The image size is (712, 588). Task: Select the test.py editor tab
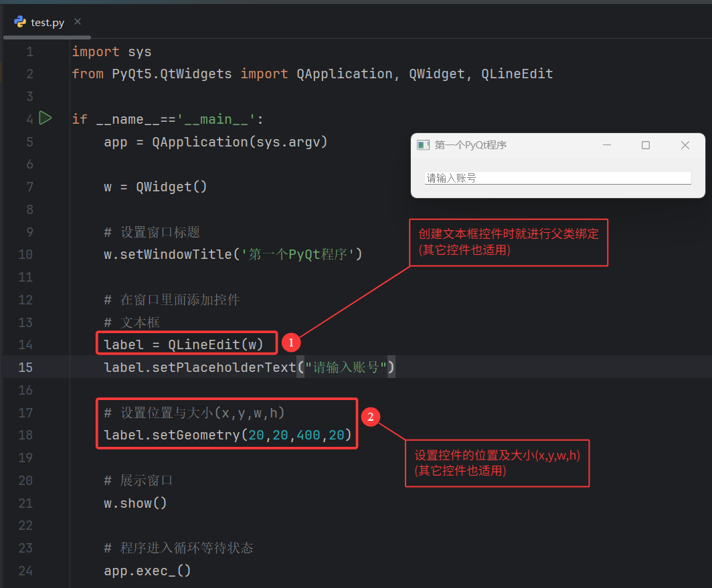48,22
